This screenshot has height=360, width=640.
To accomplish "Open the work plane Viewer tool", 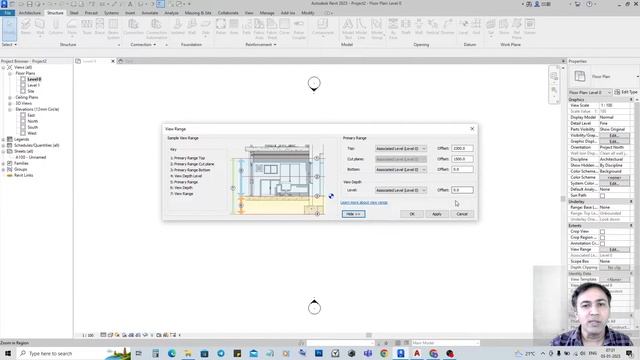I will pos(530,27).
